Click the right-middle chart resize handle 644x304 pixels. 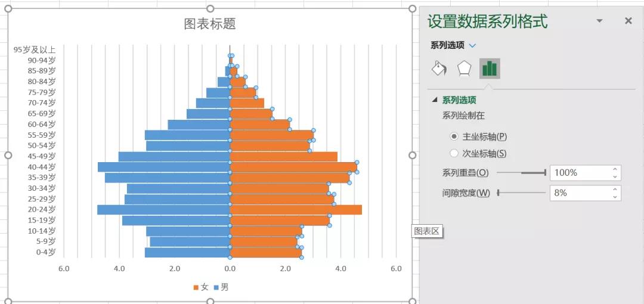pos(413,155)
